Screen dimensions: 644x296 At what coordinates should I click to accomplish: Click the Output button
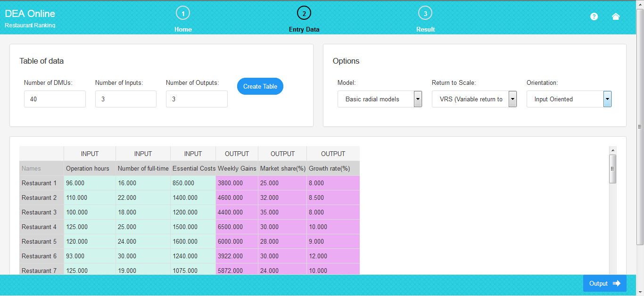pyautogui.click(x=605, y=283)
